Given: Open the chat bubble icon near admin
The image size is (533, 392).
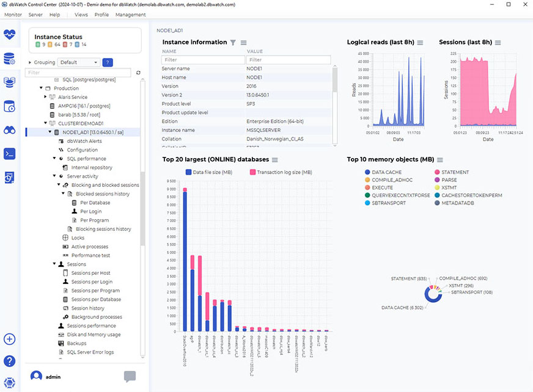Looking at the screenshot, I should click(130, 376).
